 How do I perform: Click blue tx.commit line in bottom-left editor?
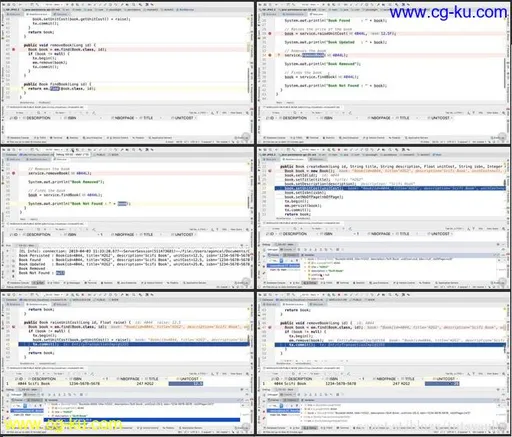(x=134, y=344)
